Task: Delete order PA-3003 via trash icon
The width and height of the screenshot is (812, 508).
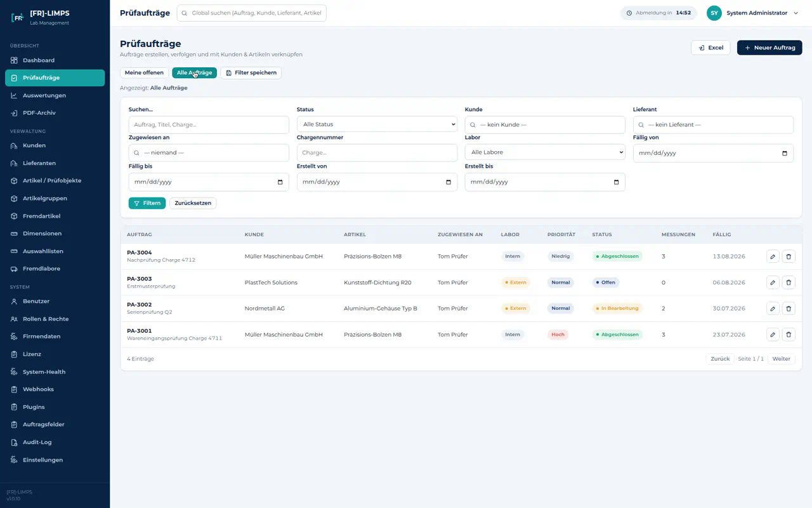Action: [789, 283]
